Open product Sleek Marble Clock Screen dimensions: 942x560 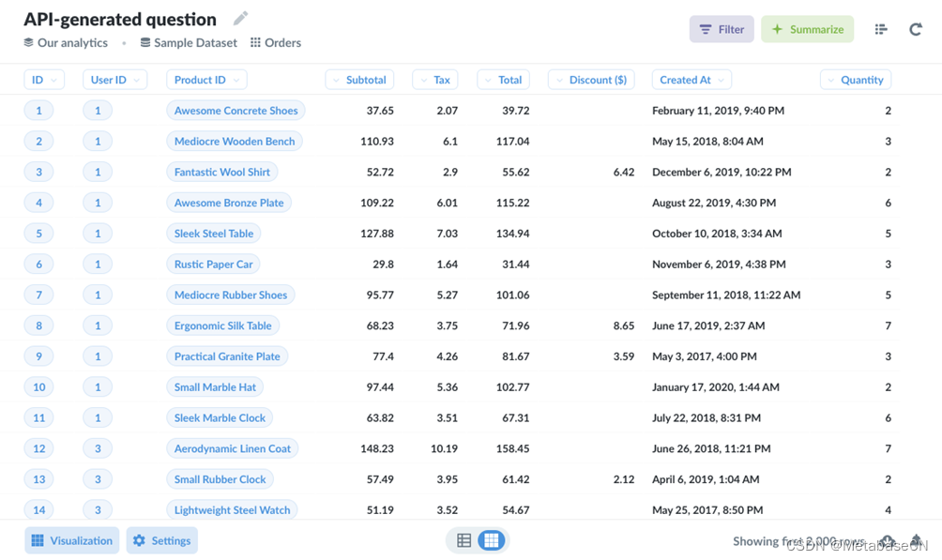click(x=220, y=417)
